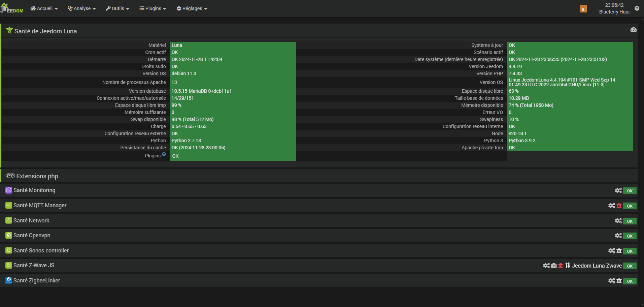Click the up-down arrows icon on Z-Wave JS row
This screenshot has height=307, width=644.
[x=568, y=266]
